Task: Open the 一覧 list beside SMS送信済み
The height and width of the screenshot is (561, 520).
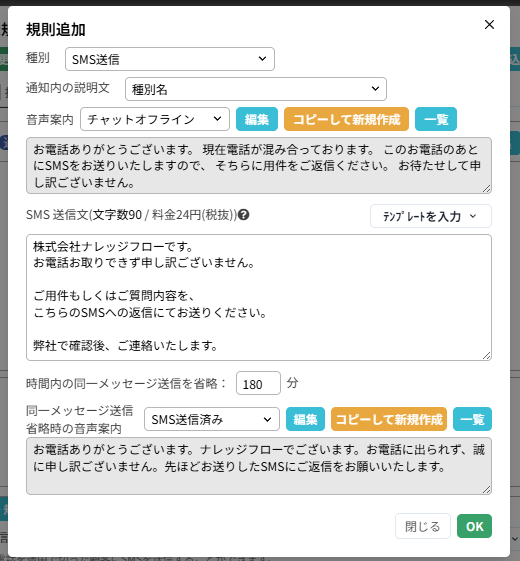Action: [472, 419]
